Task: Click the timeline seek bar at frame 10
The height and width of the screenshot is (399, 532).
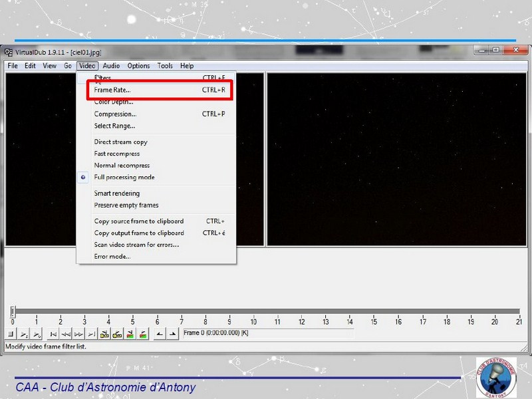Action: [253, 311]
